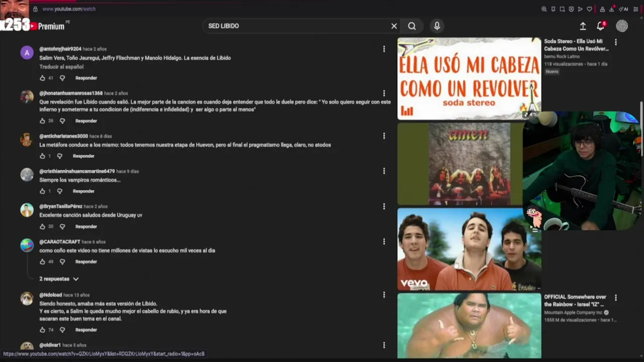Like the comment by @CARAOTACRAFT
This screenshot has height=362, width=644.
[42, 261]
